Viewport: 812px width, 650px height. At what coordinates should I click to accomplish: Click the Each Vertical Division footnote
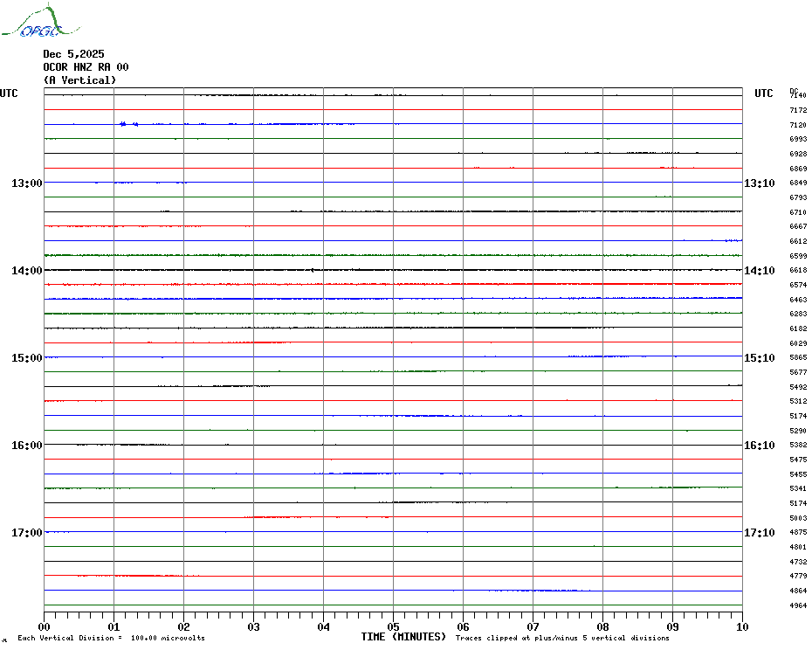pyautogui.click(x=111, y=638)
